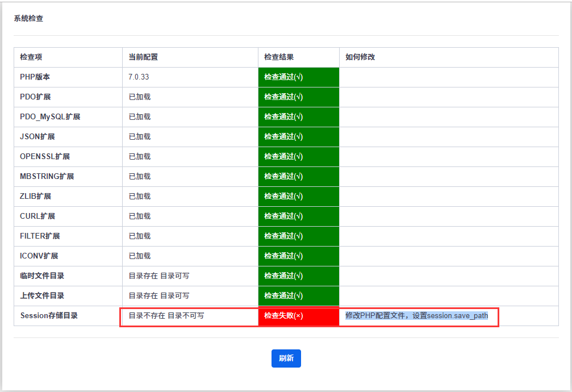Click the 目录不存在 目录不可写 status cell
572x392 pixels.
pyautogui.click(x=166, y=316)
